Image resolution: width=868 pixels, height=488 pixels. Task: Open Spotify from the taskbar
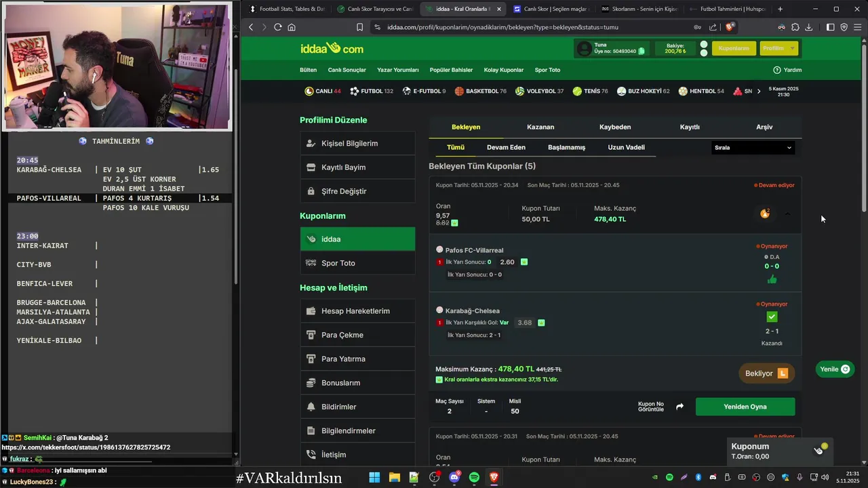pyautogui.click(x=474, y=477)
